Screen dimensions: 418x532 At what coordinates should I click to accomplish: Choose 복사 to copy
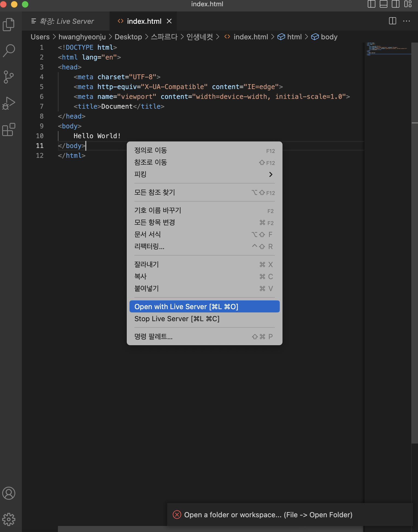click(204, 277)
